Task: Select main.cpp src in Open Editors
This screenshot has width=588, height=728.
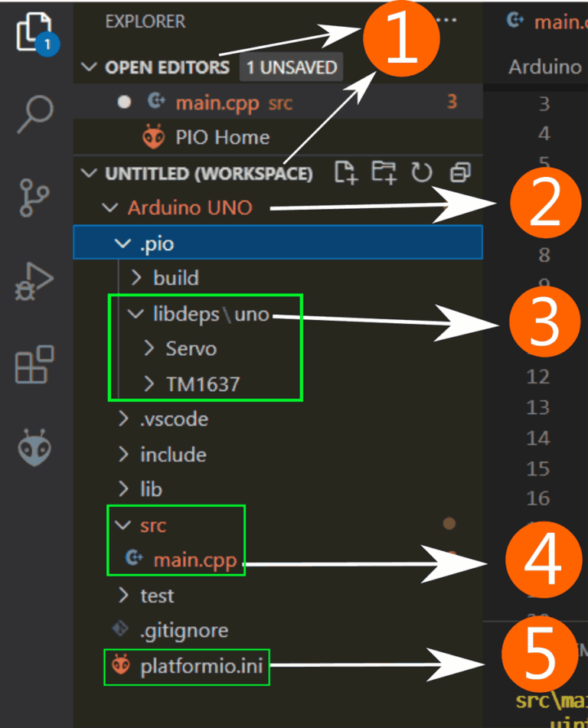Action: [x=278, y=102]
